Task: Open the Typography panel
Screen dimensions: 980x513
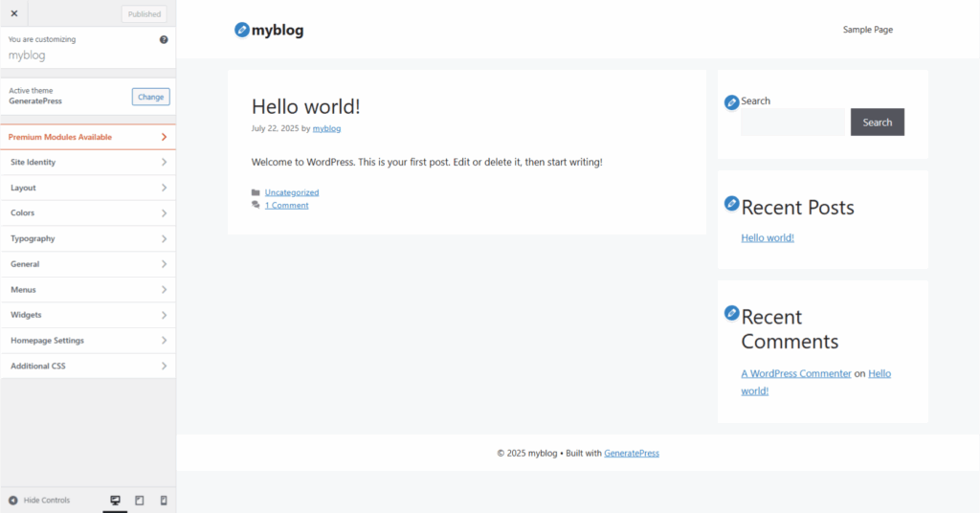Action: tap(88, 238)
